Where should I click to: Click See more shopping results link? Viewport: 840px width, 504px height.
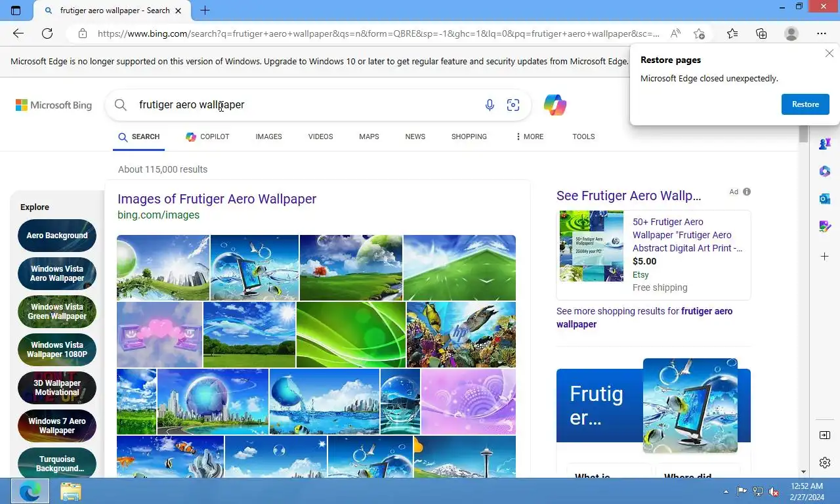coord(644,318)
